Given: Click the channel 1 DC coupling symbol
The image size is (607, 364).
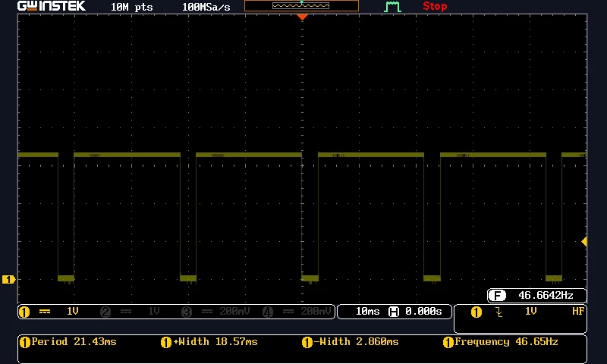Looking at the screenshot, I should [45, 312].
